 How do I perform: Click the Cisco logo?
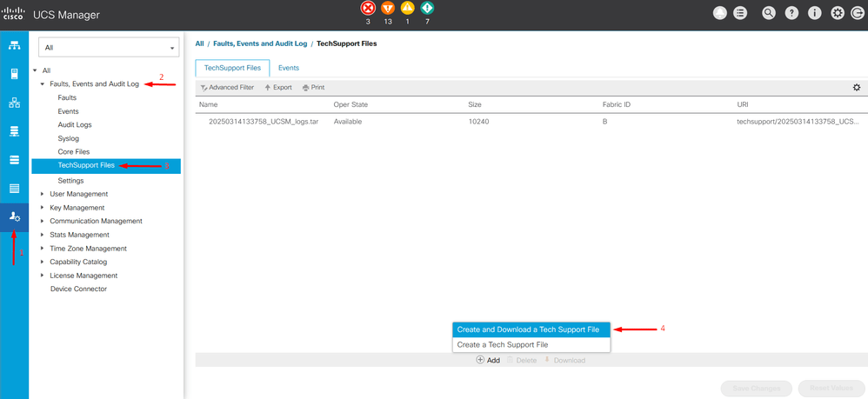click(13, 13)
